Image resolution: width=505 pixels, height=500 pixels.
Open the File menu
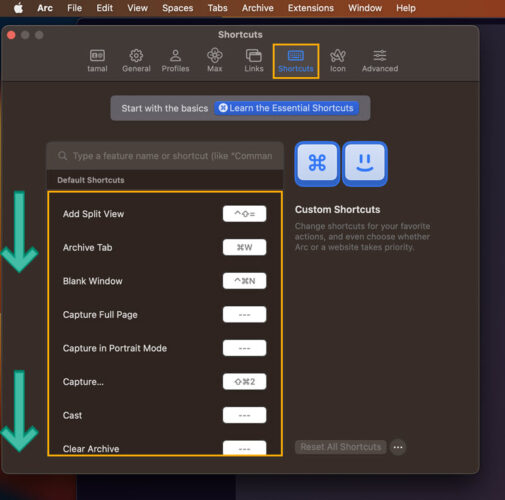[x=74, y=8]
